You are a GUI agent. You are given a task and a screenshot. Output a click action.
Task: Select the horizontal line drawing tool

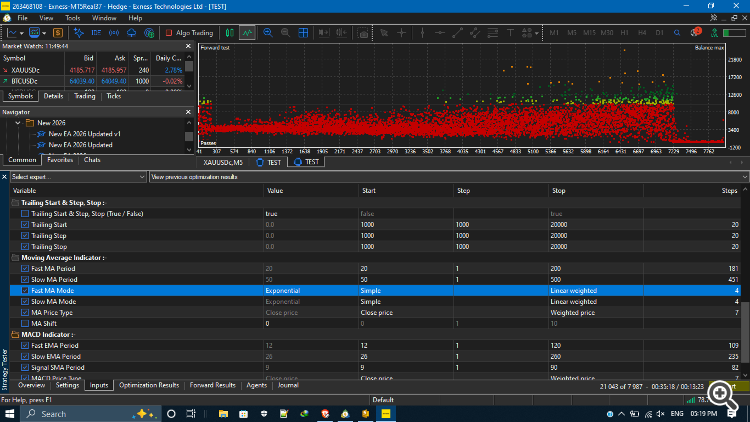click(440, 33)
